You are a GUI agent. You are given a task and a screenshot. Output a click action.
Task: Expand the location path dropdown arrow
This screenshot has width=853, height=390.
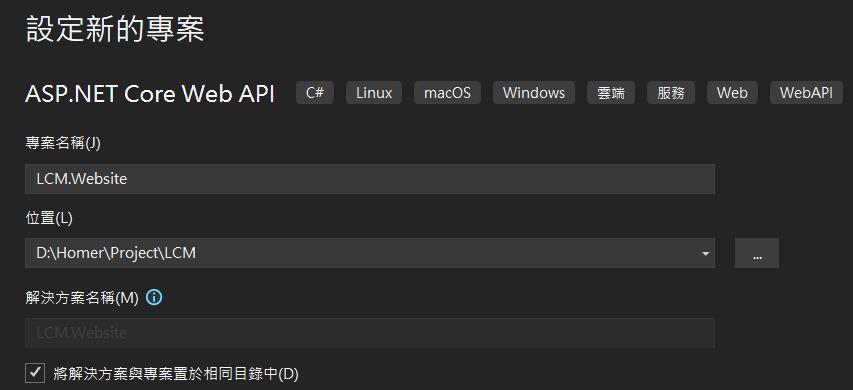pos(705,253)
